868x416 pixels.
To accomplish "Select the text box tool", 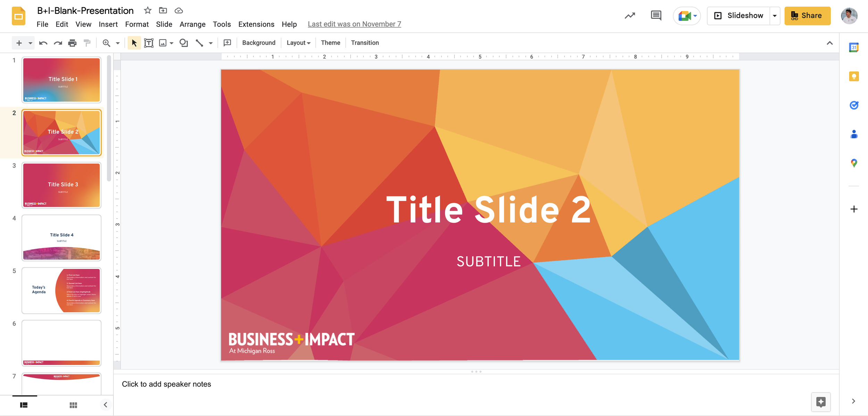I will 149,43.
